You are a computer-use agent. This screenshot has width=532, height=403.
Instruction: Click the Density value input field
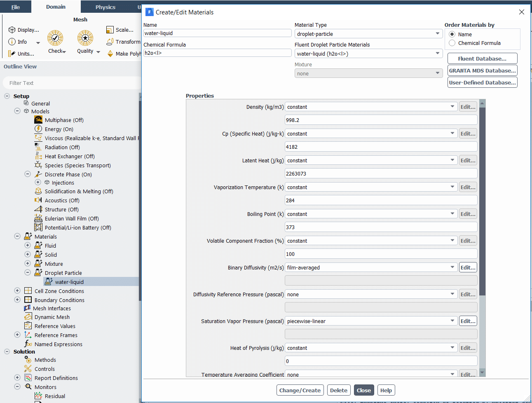(381, 120)
